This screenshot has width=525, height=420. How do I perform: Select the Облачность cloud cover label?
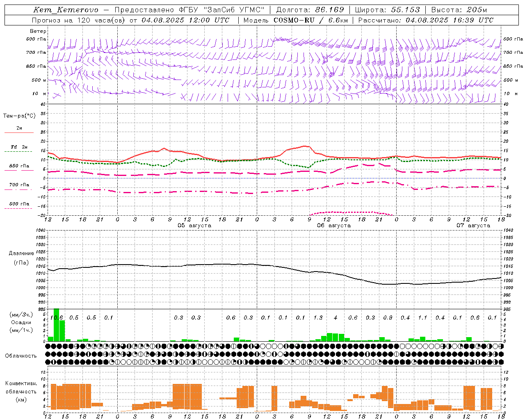click(21, 356)
